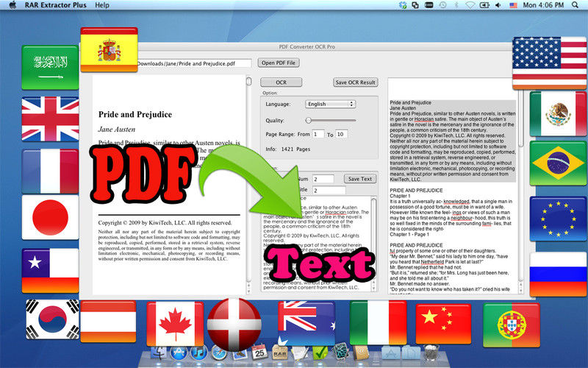Open the Language dropdown set to English
Screen dimensions: 588x368
(330, 104)
